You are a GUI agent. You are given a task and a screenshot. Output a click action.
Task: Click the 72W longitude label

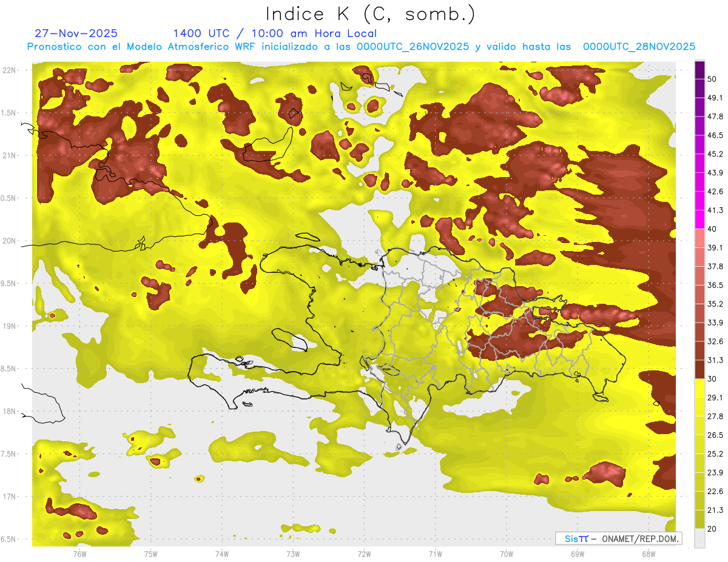tap(364, 554)
